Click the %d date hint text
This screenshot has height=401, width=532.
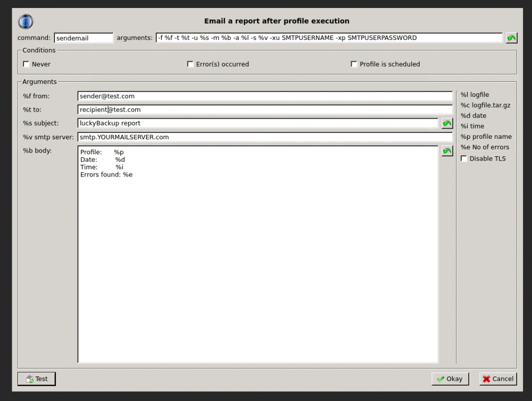click(x=473, y=116)
